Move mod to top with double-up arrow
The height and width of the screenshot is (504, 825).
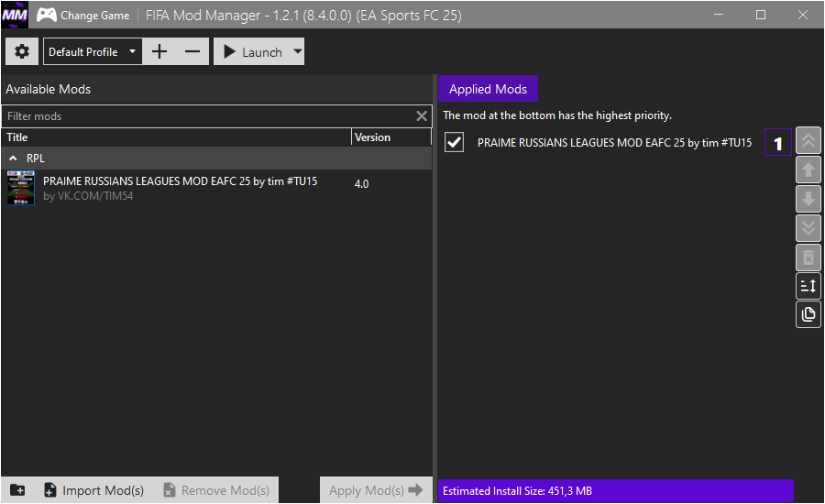[x=808, y=141]
